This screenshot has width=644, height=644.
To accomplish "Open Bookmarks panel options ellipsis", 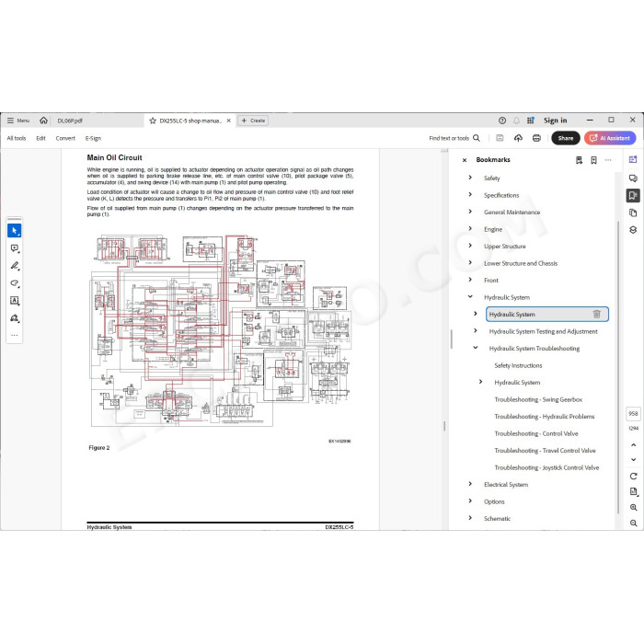I will coord(608,160).
